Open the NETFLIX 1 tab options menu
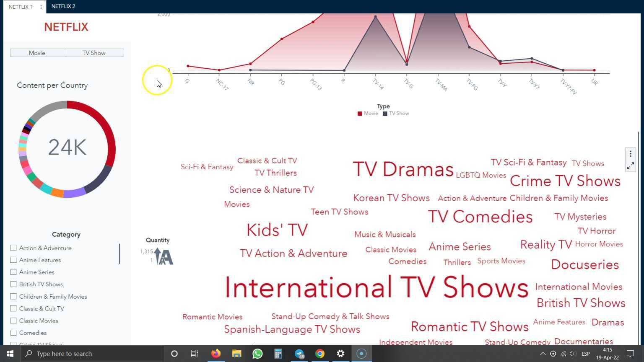644x362 pixels. point(40,6)
